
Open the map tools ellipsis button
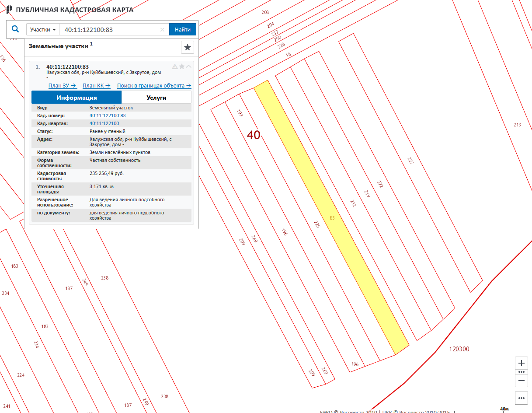pos(521,398)
